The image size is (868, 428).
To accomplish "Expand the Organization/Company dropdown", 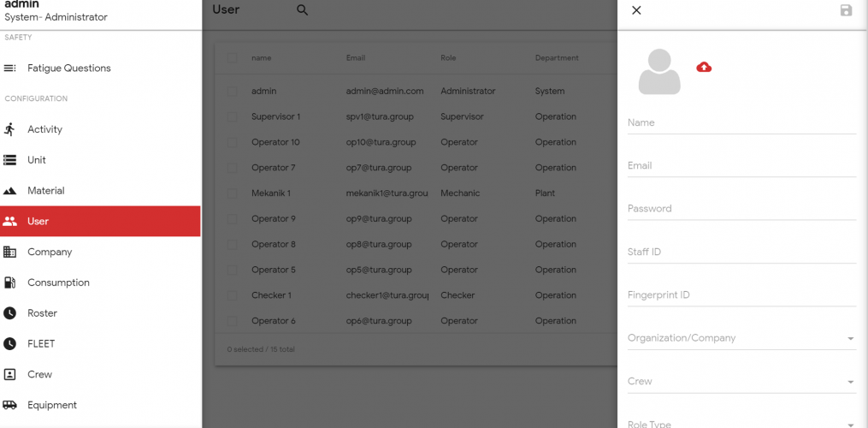I will point(741,338).
